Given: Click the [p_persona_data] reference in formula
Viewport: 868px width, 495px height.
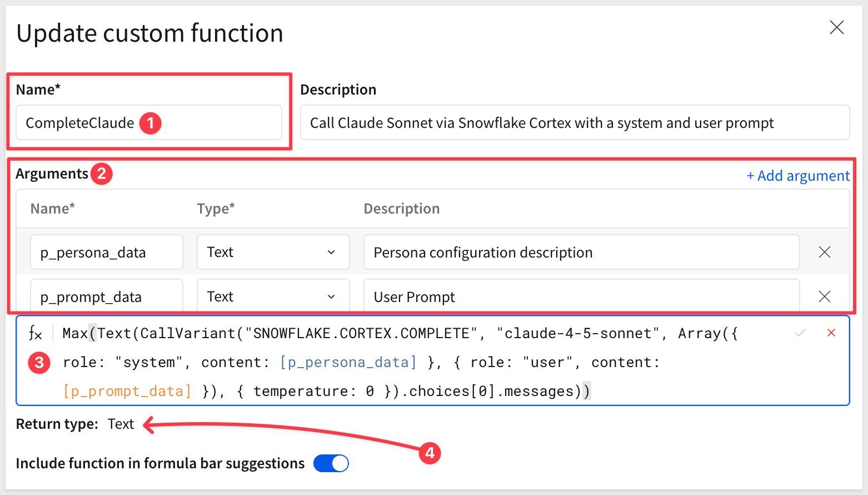Looking at the screenshot, I should click(348, 363).
